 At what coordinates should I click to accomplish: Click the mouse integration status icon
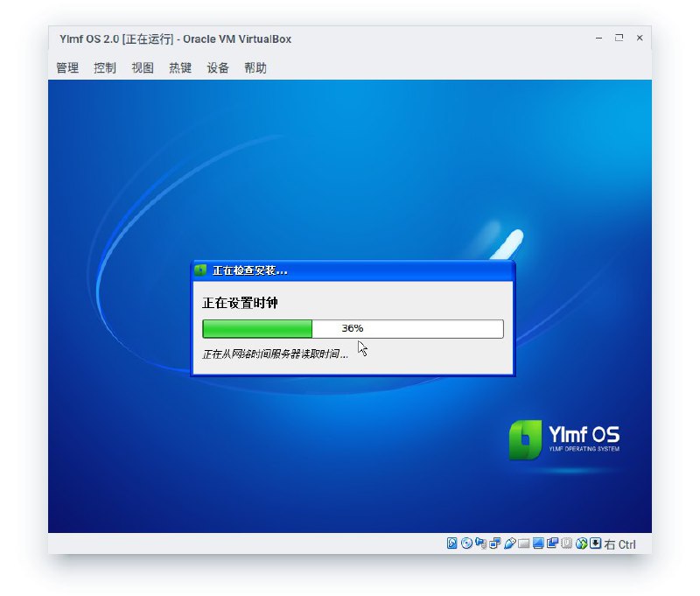tap(581, 543)
